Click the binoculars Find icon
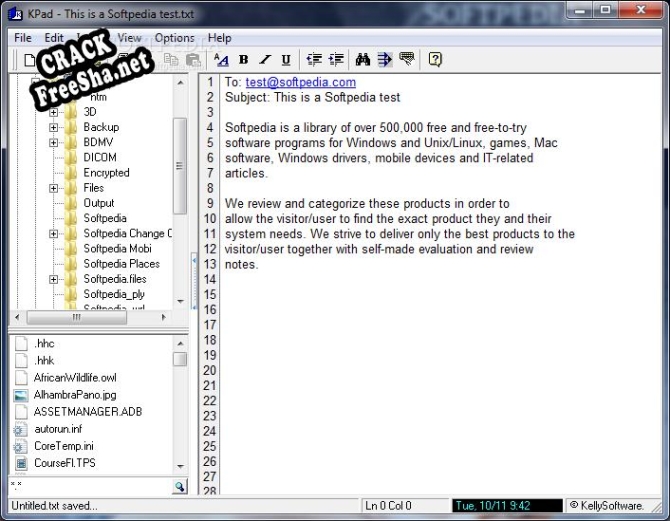 (x=364, y=60)
